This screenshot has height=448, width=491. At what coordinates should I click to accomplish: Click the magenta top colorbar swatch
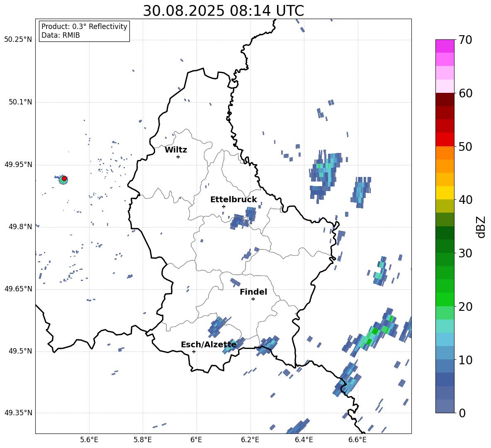(445, 46)
